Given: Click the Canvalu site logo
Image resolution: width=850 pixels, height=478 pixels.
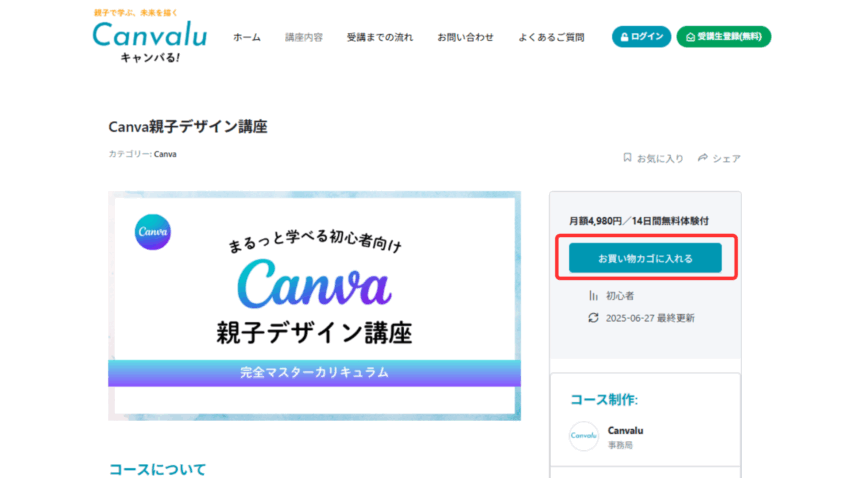Looking at the screenshot, I should point(150,36).
